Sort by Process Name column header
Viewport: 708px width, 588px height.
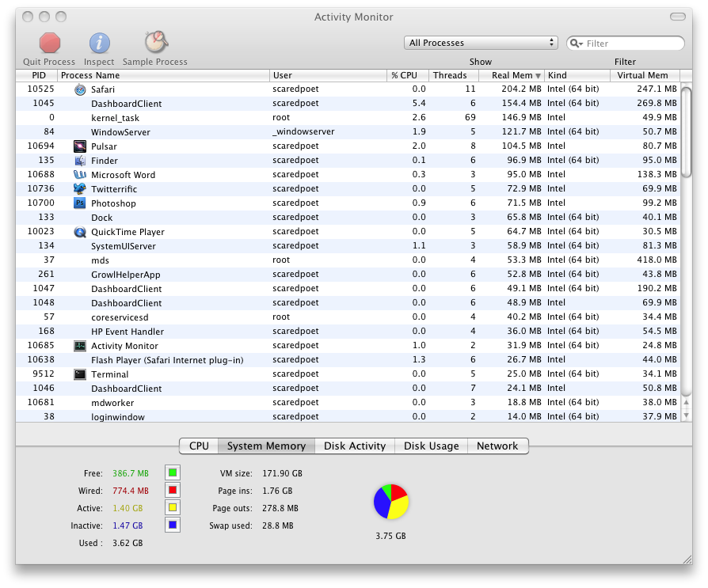pos(163,75)
